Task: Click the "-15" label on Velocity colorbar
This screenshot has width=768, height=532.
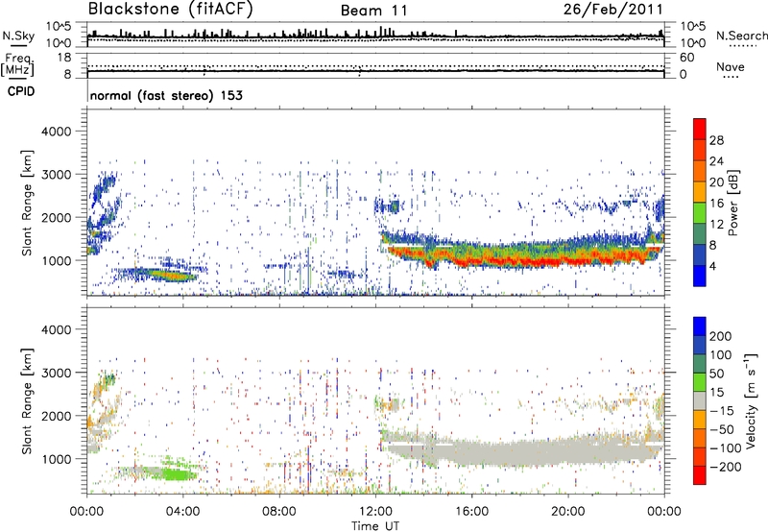Action: (x=722, y=411)
